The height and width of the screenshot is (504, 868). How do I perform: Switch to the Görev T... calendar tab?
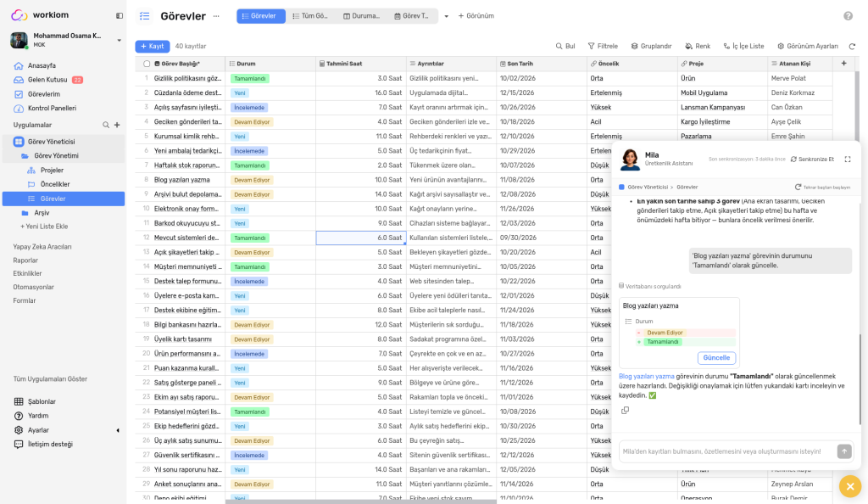point(412,16)
